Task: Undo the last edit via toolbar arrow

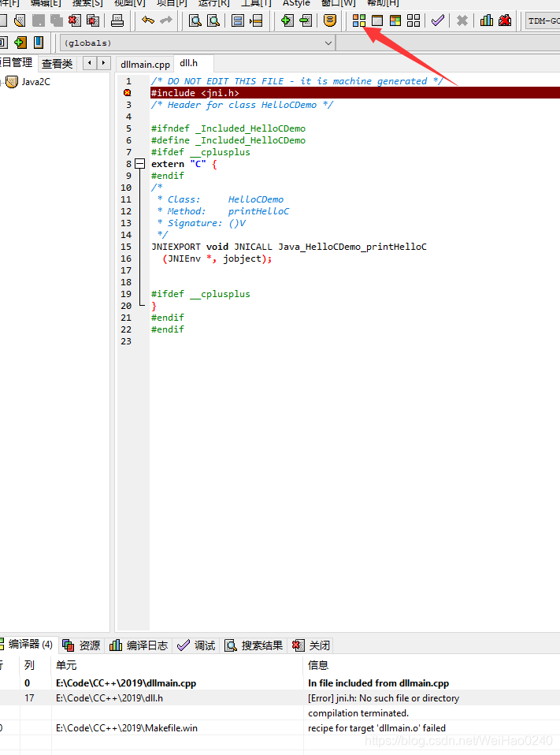Action: [148, 20]
